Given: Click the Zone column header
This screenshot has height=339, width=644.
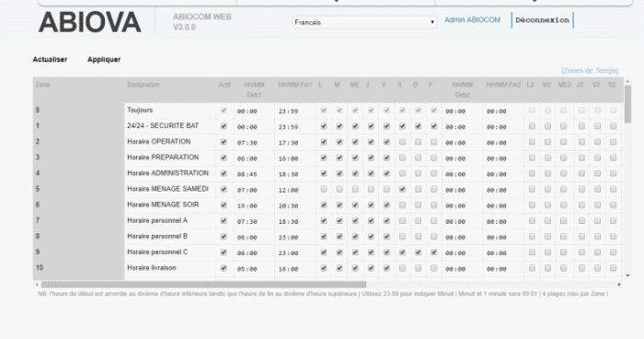Looking at the screenshot, I should tap(42, 85).
